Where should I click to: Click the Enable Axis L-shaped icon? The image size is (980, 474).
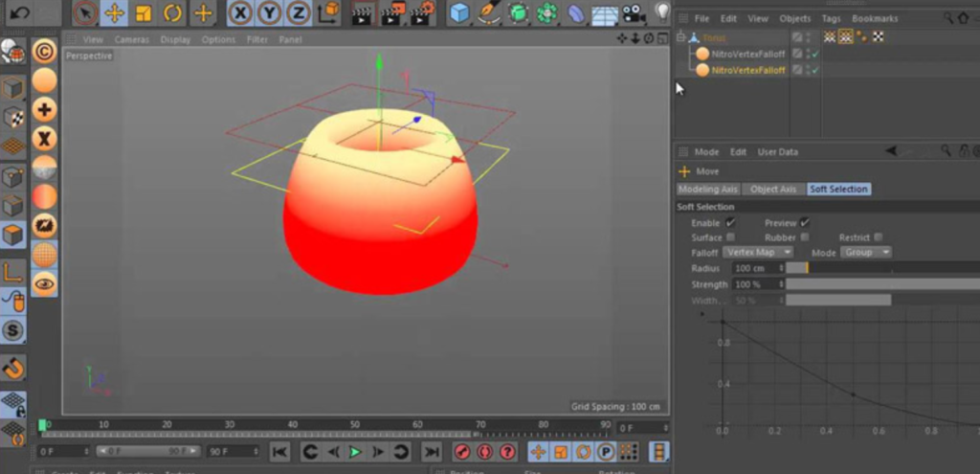(x=12, y=272)
